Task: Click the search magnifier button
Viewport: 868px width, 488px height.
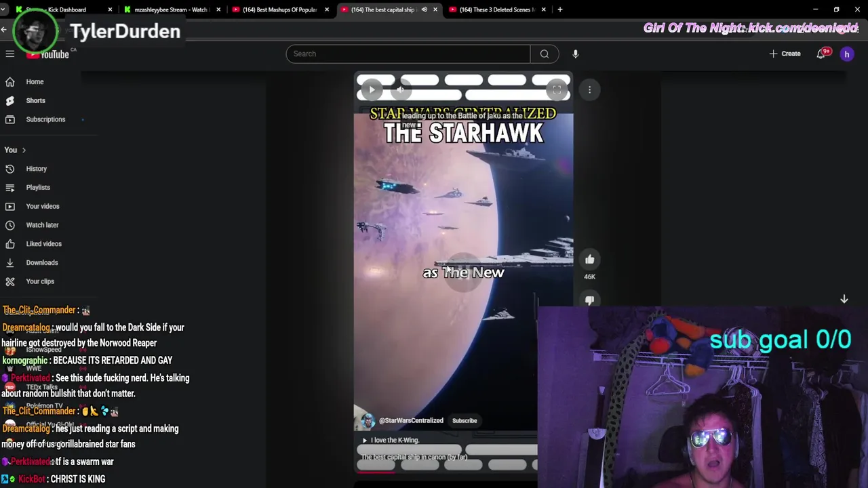Action: coord(545,54)
